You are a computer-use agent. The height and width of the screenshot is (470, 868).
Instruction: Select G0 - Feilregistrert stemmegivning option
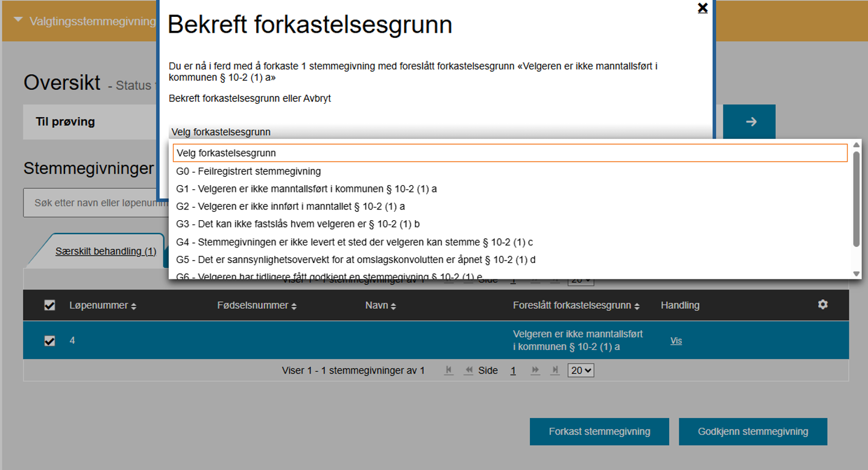248,171
